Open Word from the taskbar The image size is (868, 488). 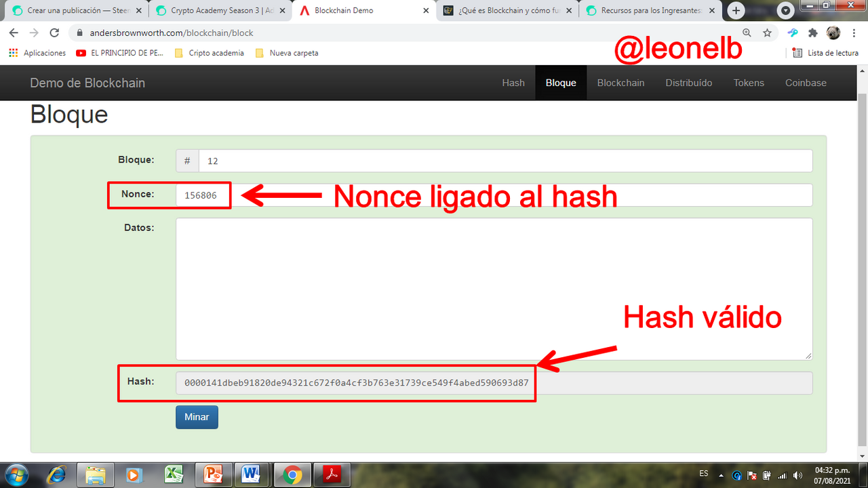252,474
